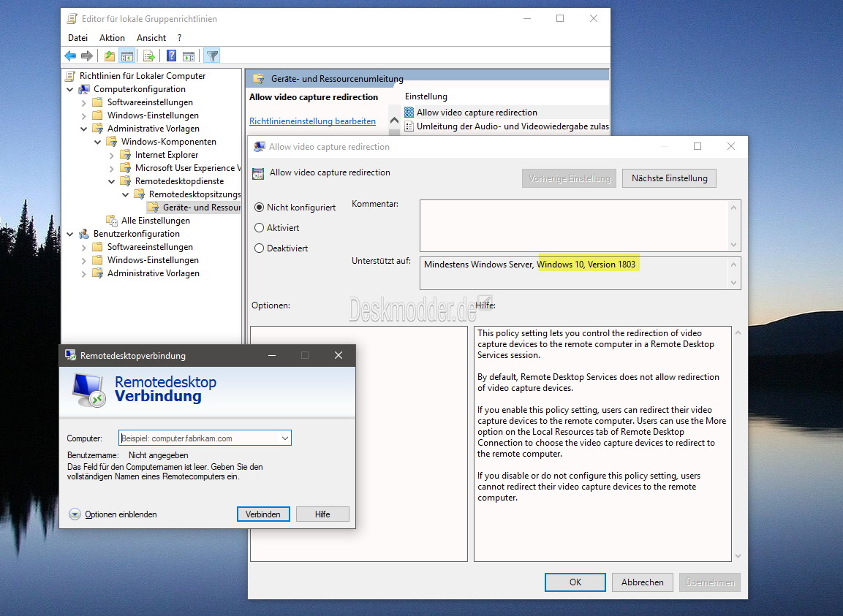Viewport: 843px width, 616px height.
Task: Click the filter funnel icon
Action: pyautogui.click(x=212, y=56)
